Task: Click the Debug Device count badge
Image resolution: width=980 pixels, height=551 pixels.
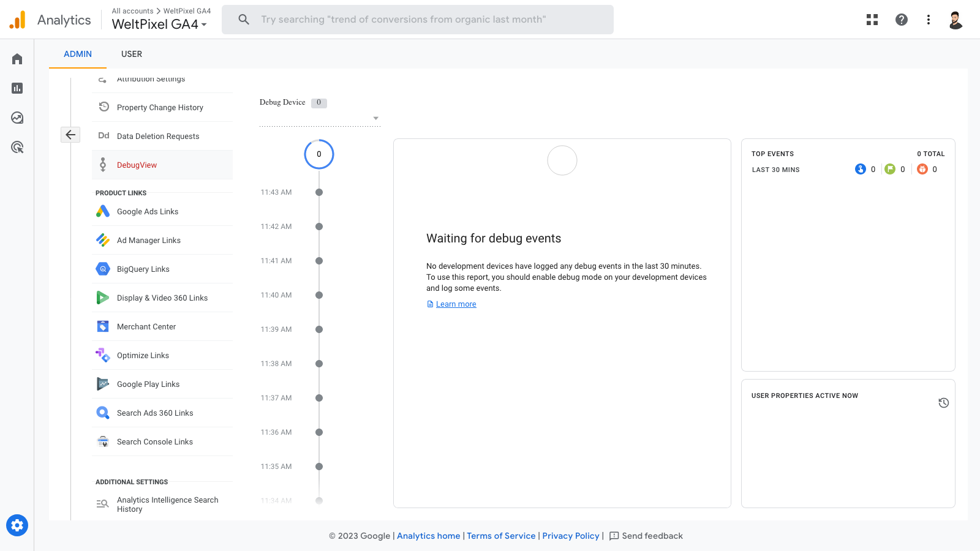Action: coord(318,103)
